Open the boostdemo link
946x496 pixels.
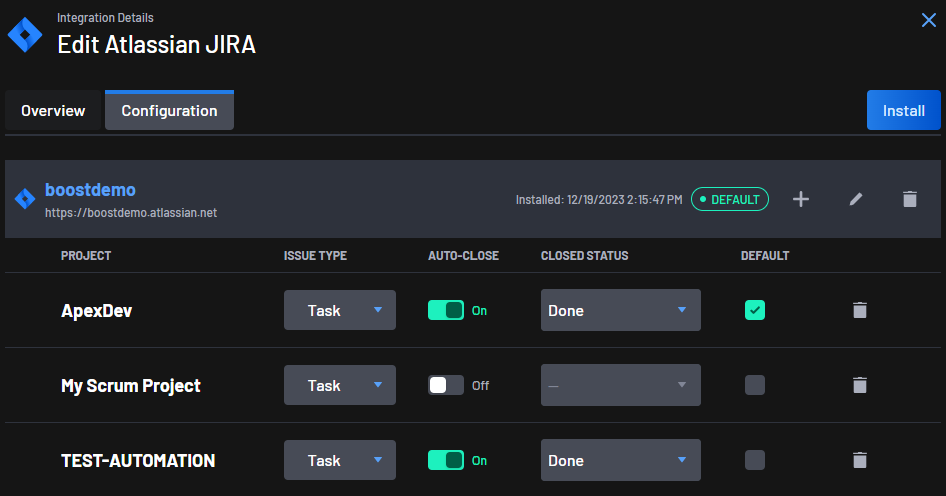[x=90, y=189]
